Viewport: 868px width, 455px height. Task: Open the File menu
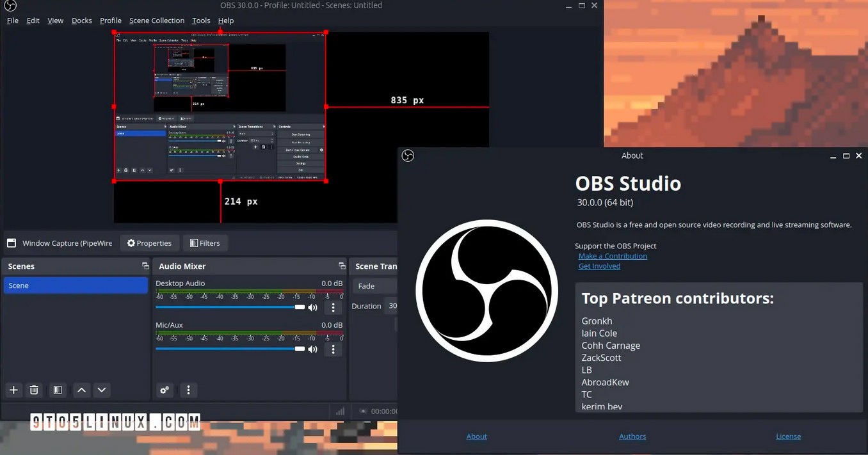tap(12, 20)
